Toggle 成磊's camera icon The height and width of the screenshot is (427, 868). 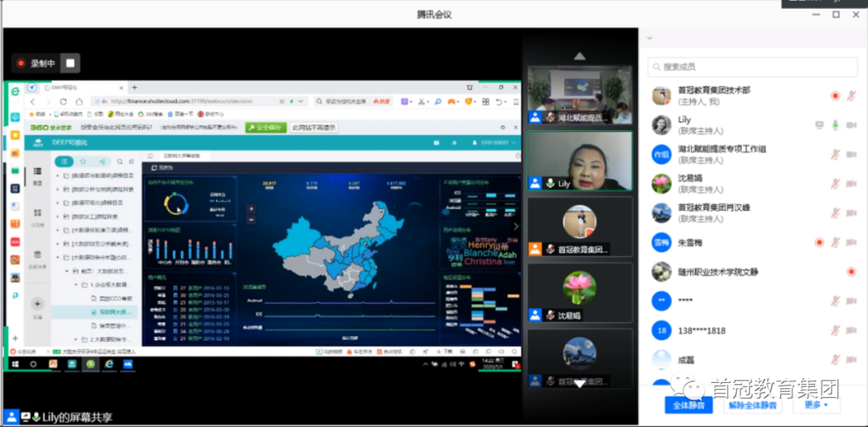point(851,360)
